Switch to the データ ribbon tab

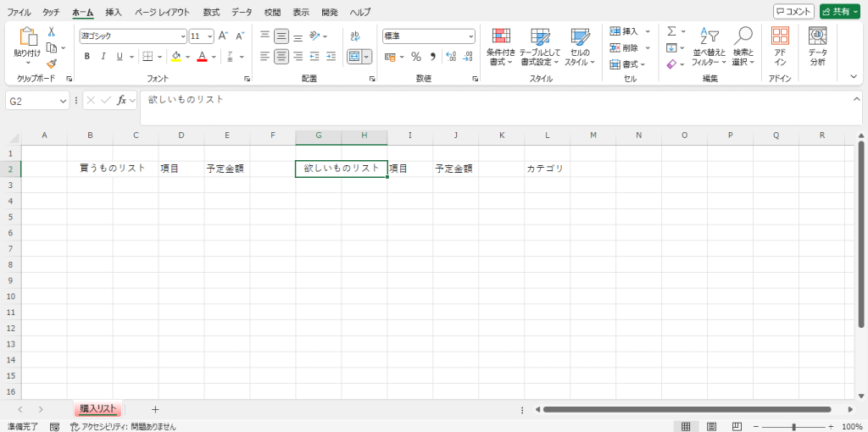tap(242, 13)
